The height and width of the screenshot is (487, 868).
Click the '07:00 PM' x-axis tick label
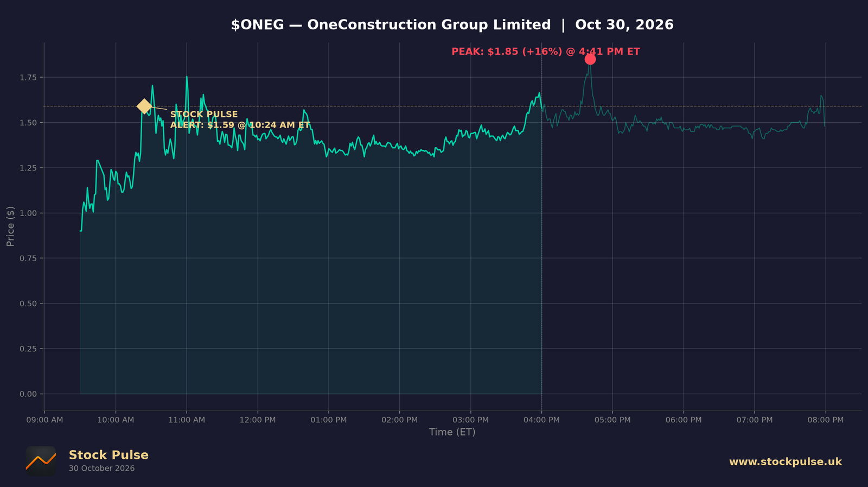point(755,420)
